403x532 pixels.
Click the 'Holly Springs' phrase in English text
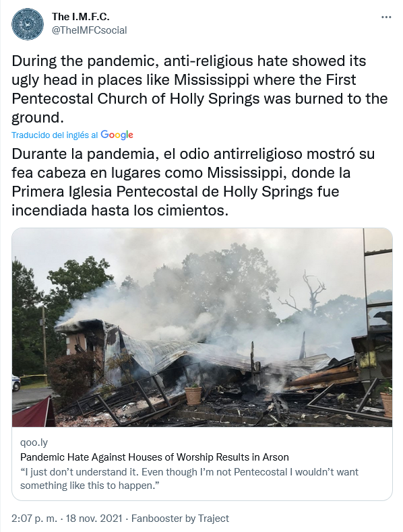[214, 99]
